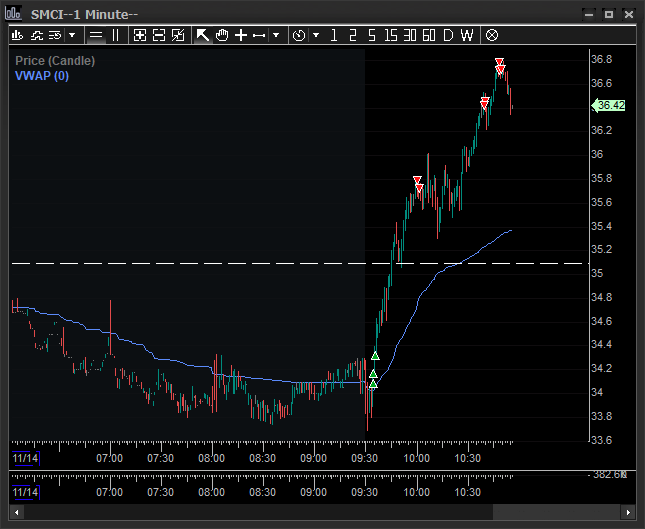The image size is (645, 529).
Task: Click the bottom green buy triangle marker
Action: click(x=373, y=384)
